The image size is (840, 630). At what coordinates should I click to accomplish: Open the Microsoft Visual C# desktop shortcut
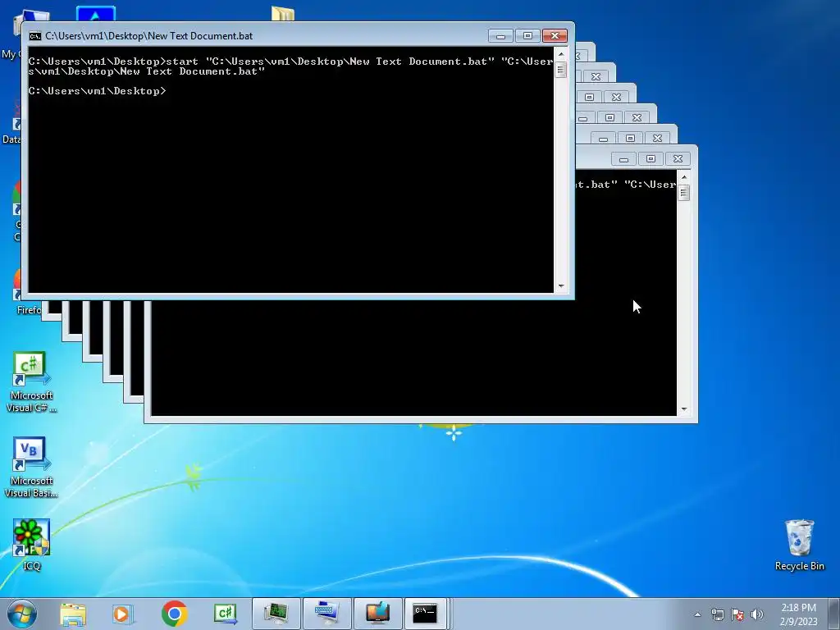click(30, 382)
